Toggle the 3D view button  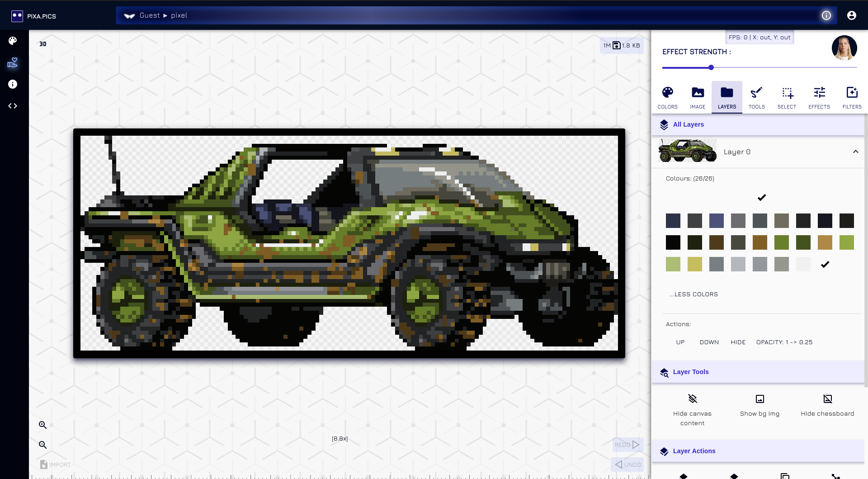[43, 44]
